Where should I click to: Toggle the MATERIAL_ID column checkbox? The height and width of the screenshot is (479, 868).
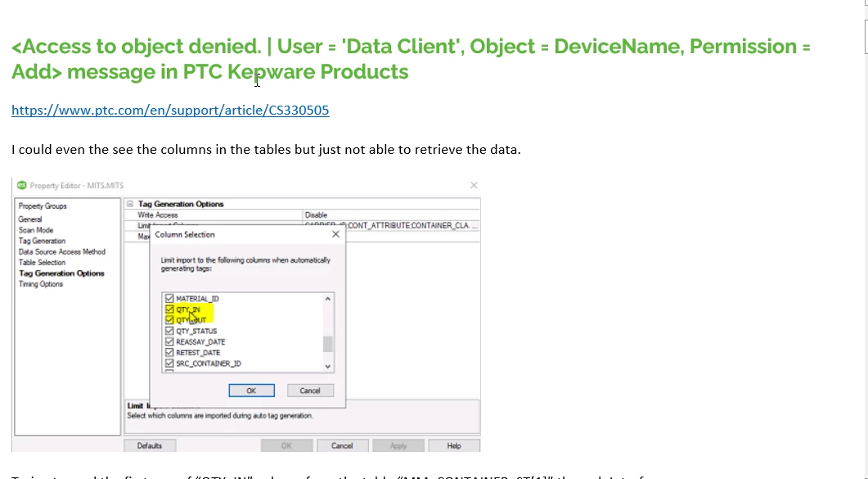point(169,299)
